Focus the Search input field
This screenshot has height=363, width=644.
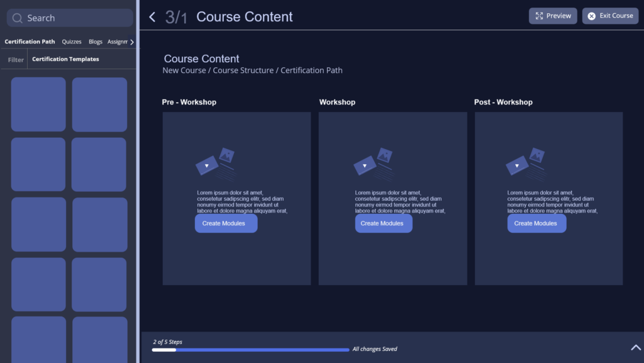click(70, 18)
